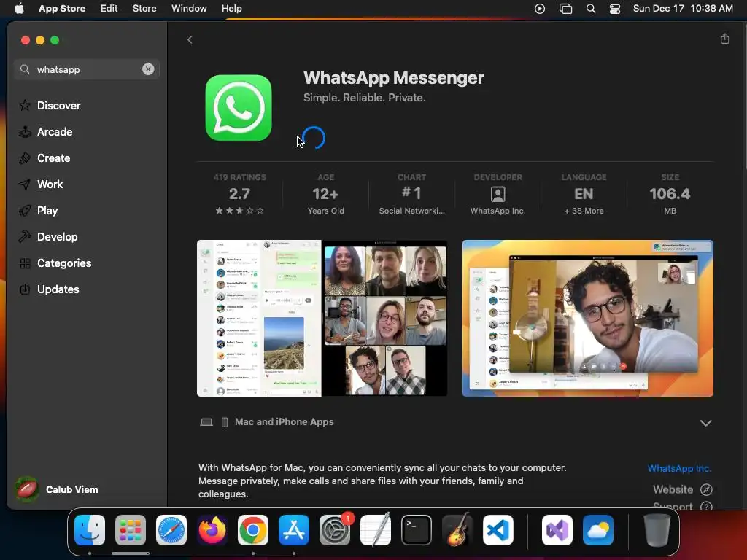Open the single video call screenshot

[587, 318]
